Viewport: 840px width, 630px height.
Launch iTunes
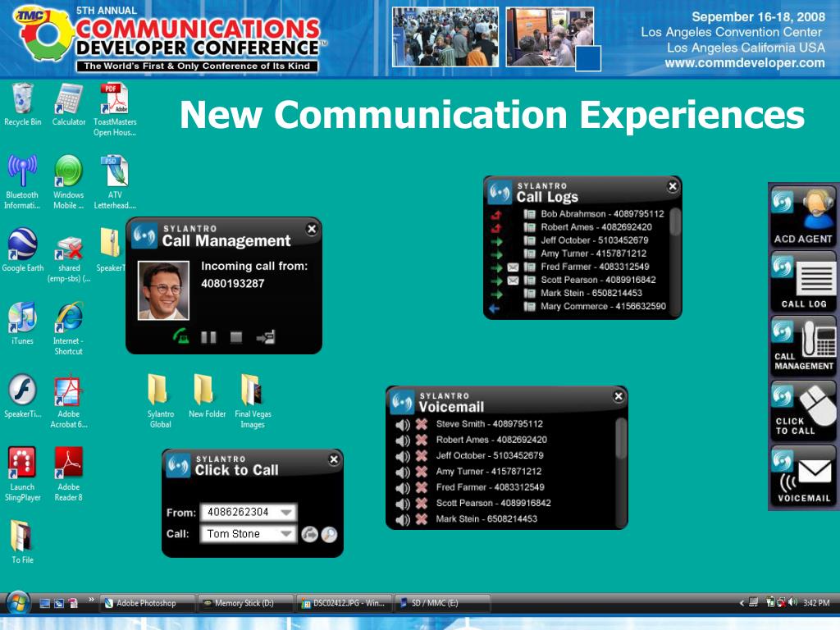click(22, 323)
